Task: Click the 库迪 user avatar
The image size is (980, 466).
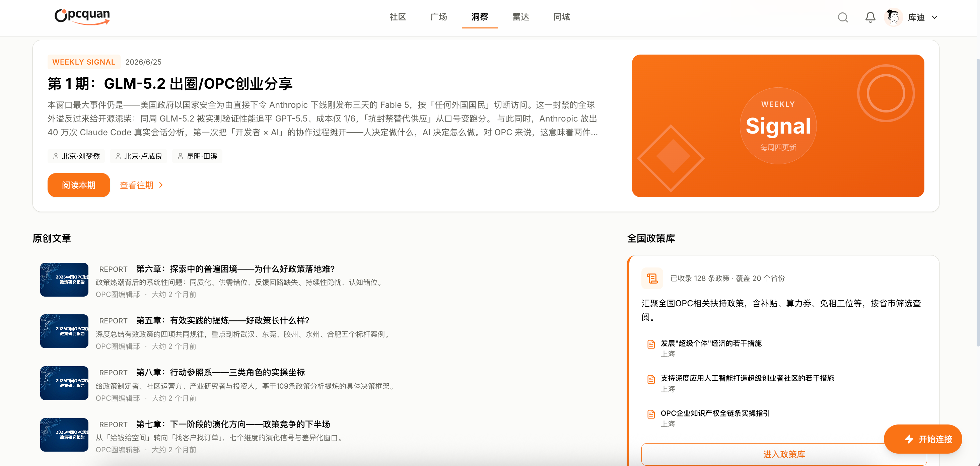Action: (x=893, y=17)
